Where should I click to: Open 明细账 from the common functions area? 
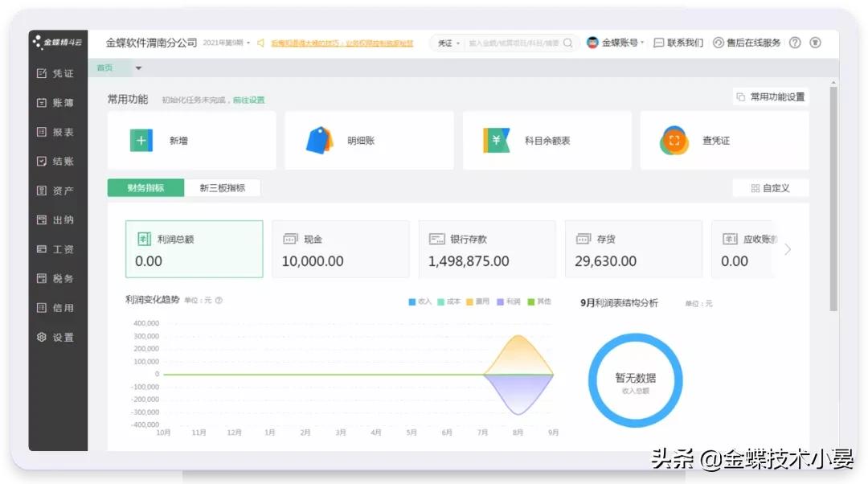(x=321, y=138)
